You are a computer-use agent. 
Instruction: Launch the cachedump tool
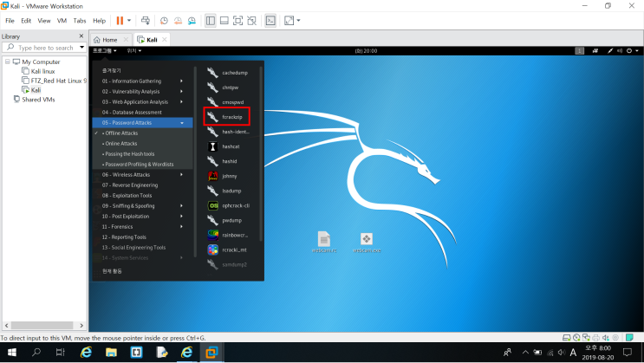click(x=228, y=73)
